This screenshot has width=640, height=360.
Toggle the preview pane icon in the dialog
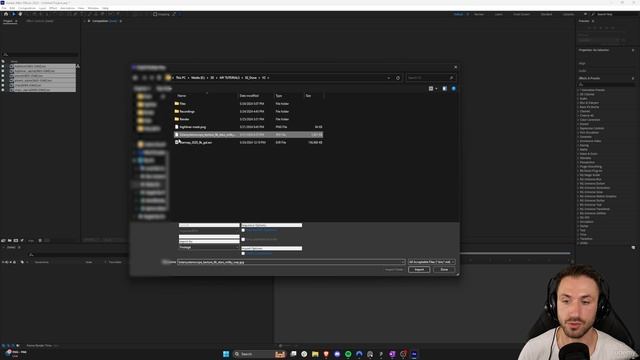(444, 88)
